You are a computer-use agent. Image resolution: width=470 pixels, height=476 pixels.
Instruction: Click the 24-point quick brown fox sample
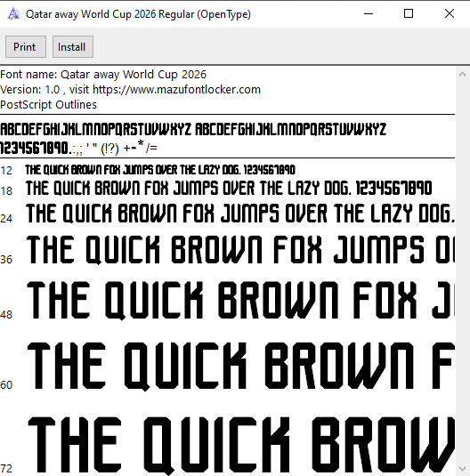240,214
